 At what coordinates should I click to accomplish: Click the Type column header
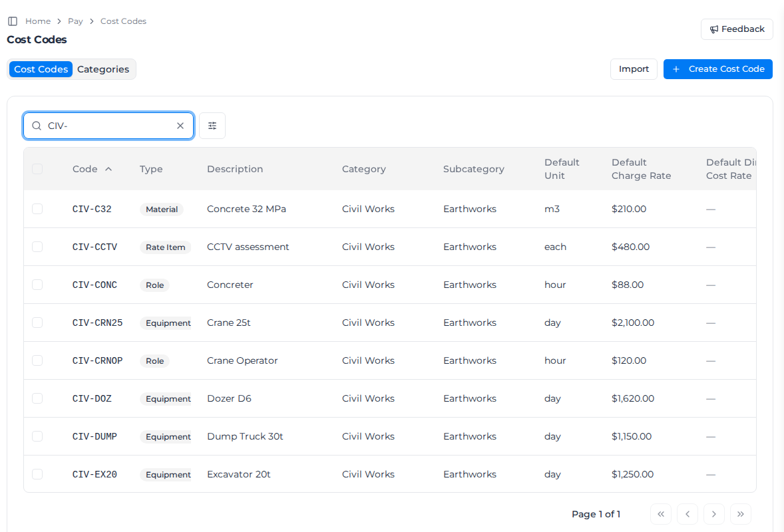coord(151,169)
